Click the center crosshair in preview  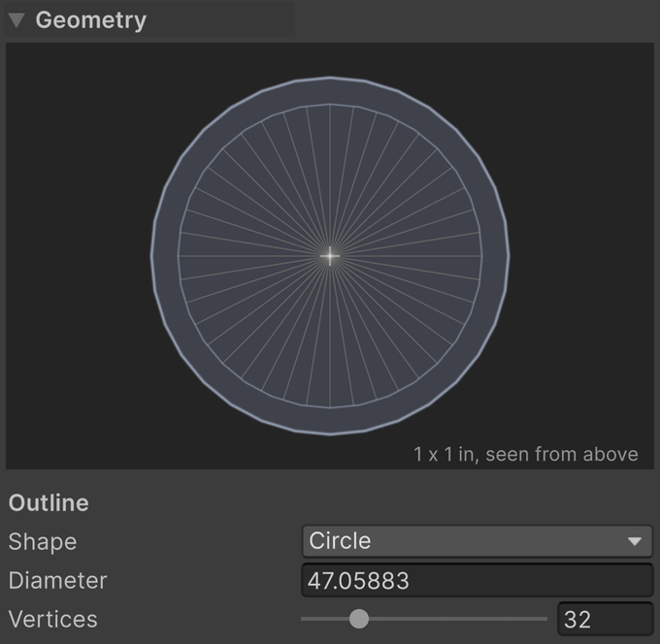coord(330,256)
